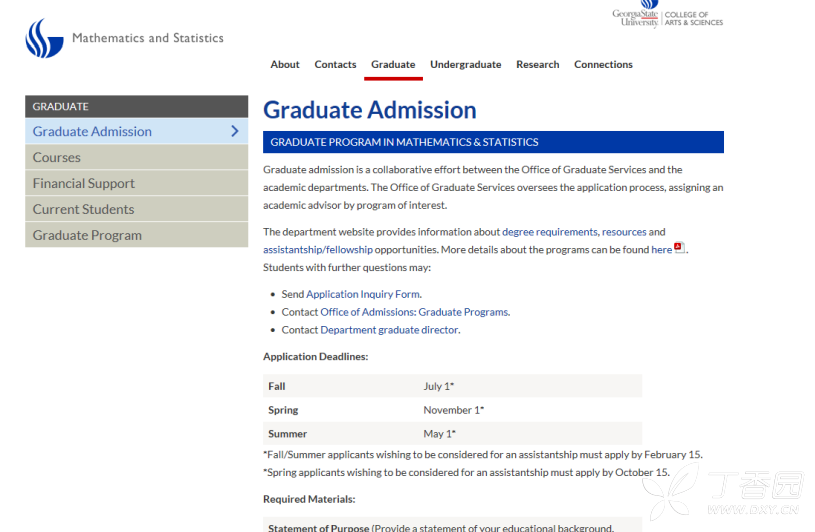Select Courses in the sidebar

click(x=57, y=157)
